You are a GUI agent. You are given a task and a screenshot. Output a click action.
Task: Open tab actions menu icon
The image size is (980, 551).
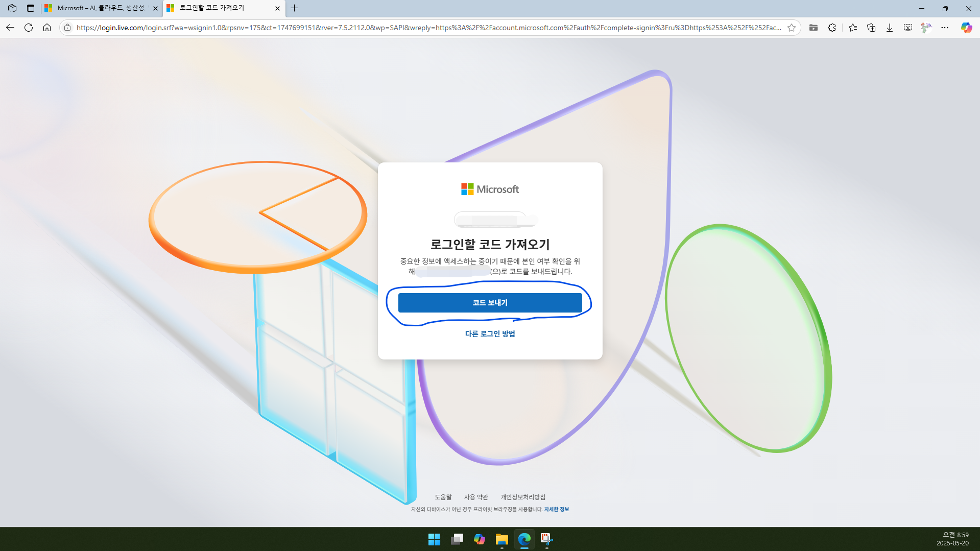point(31,8)
